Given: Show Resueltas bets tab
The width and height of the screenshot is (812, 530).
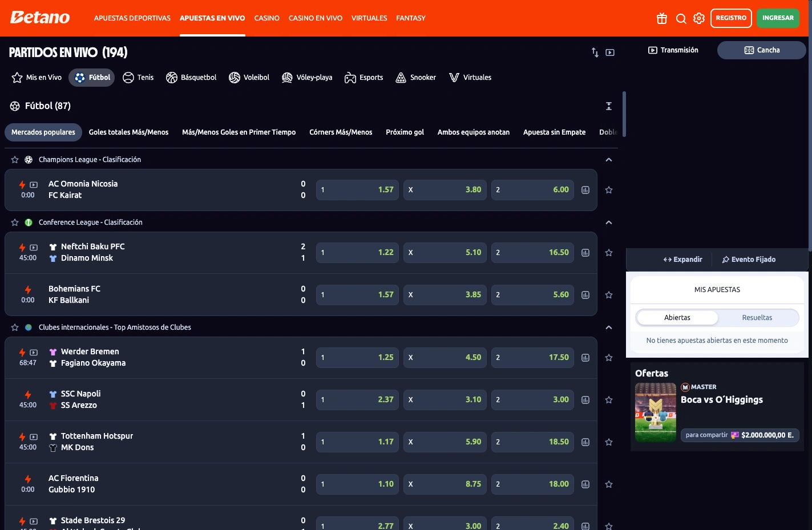Looking at the screenshot, I should click(x=757, y=318).
